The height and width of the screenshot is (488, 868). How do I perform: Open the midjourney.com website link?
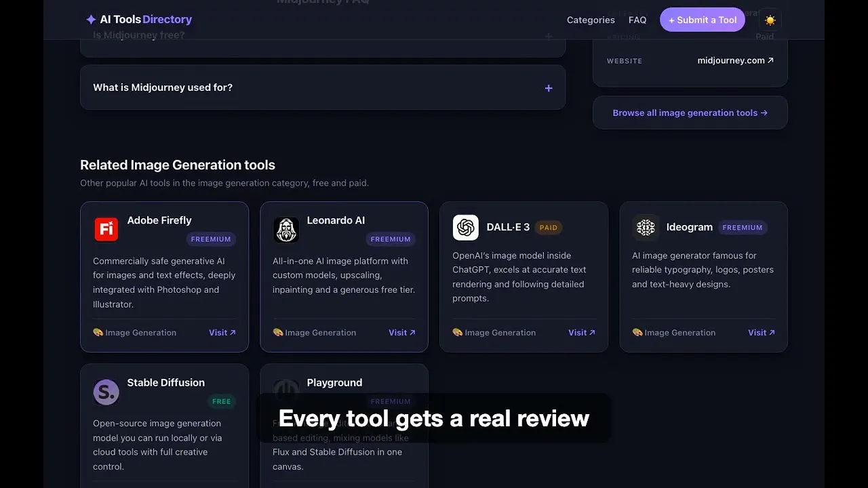pyautogui.click(x=736, y=60)
